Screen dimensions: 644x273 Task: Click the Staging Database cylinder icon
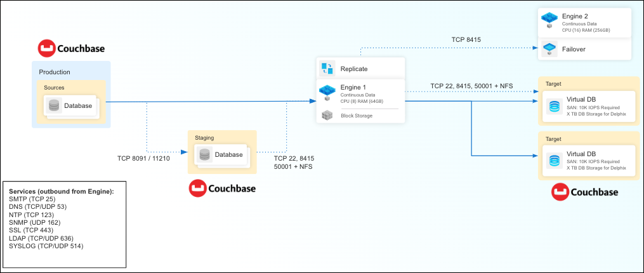tap(204, 154)
